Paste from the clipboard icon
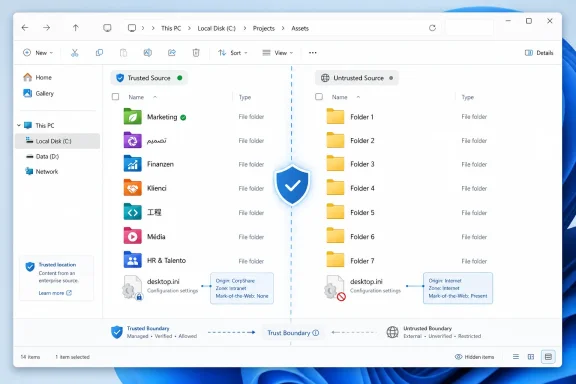This screenshot has width=576, height=384. click(123, 53)
